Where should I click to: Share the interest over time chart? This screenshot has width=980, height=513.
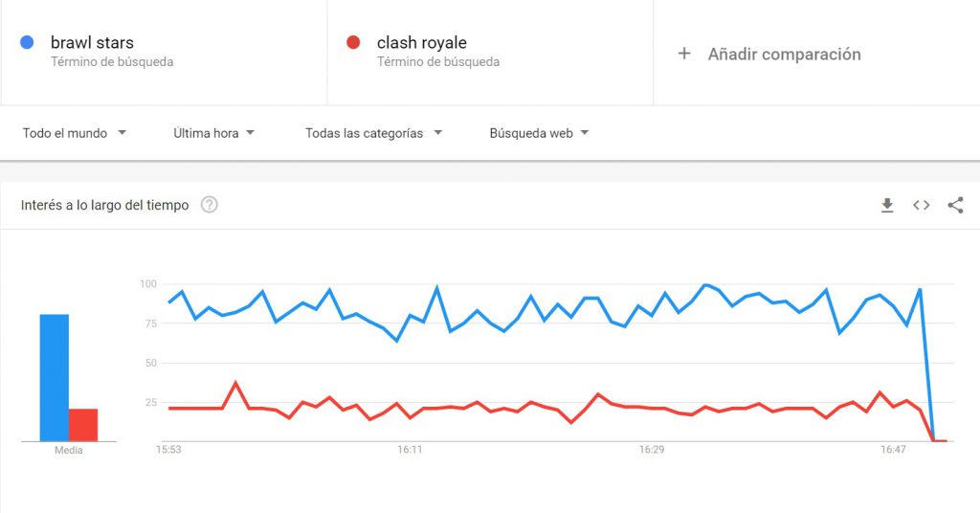pos(955,205)
